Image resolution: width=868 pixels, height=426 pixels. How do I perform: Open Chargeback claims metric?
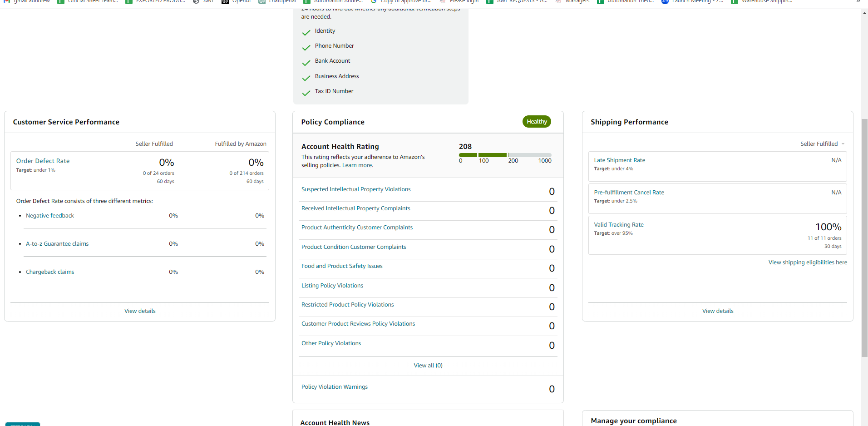[x=50, y=272]
